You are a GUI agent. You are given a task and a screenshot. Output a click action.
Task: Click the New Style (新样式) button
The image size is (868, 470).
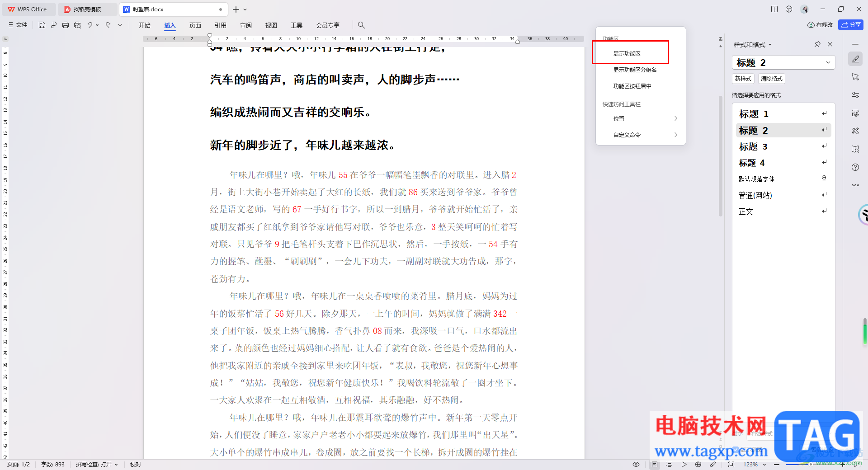[743, 79]
